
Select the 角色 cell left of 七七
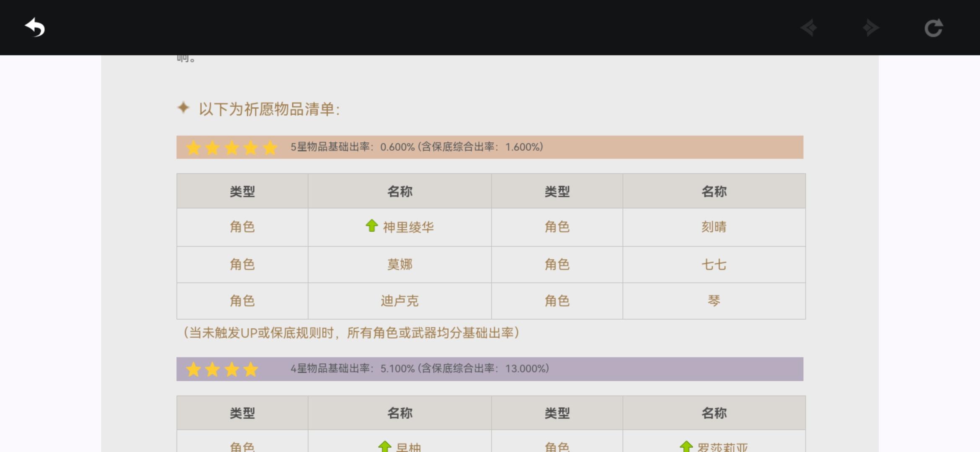pyautogui.click(x=557, y=265)
